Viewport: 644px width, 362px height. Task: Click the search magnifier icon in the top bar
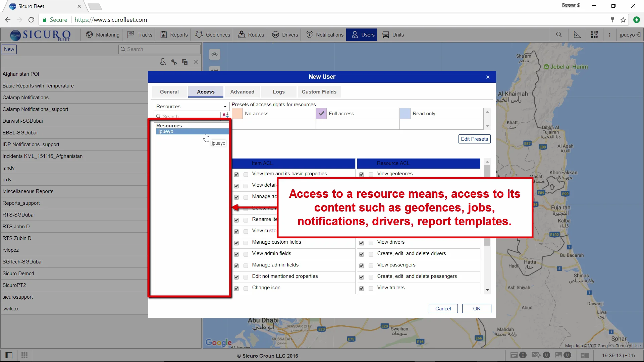coord(559,35)
